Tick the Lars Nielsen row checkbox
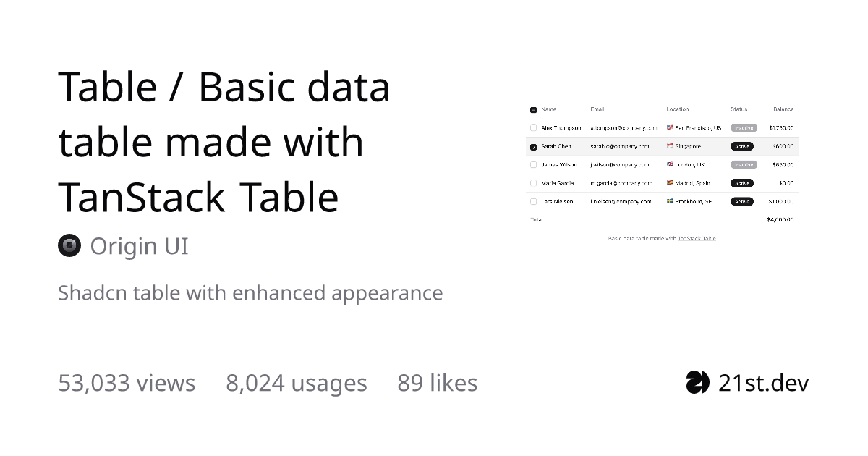 coord(533,201)
